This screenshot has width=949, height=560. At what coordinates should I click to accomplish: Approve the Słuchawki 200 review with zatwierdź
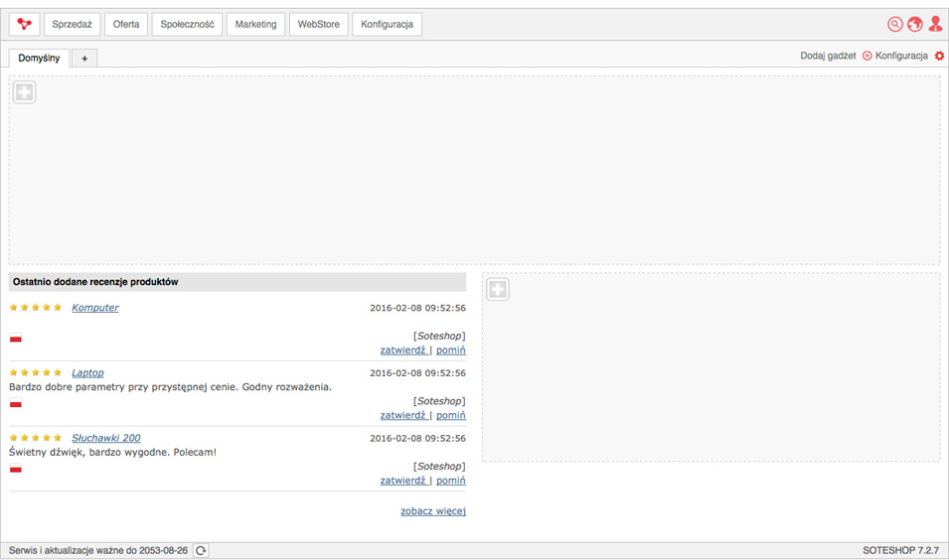coord(402,481)
